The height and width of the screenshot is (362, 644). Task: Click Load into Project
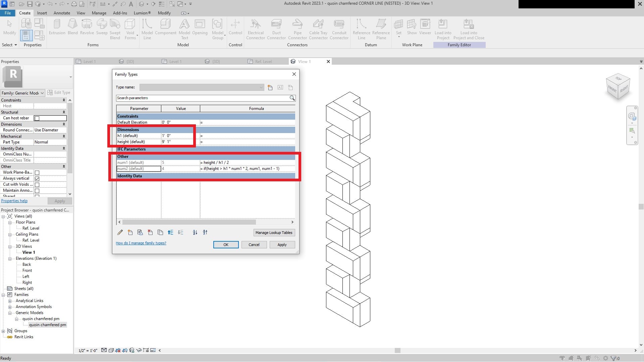coord(443,28)
